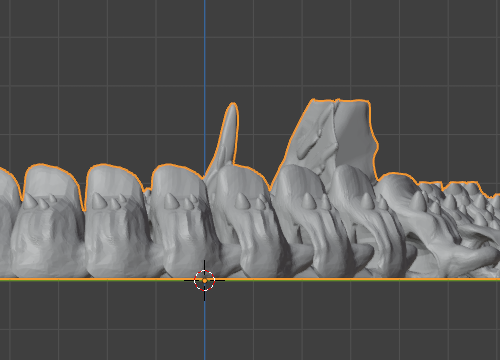Click the blue Z axis line above the model
This screenshot has height=360, width=500.
click(x=204, y=83)
